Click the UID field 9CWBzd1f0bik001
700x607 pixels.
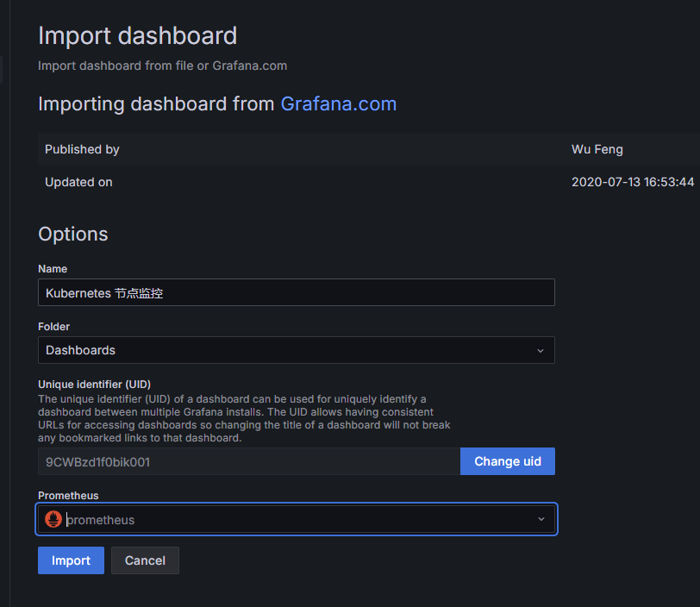click(x=248, y=461)
